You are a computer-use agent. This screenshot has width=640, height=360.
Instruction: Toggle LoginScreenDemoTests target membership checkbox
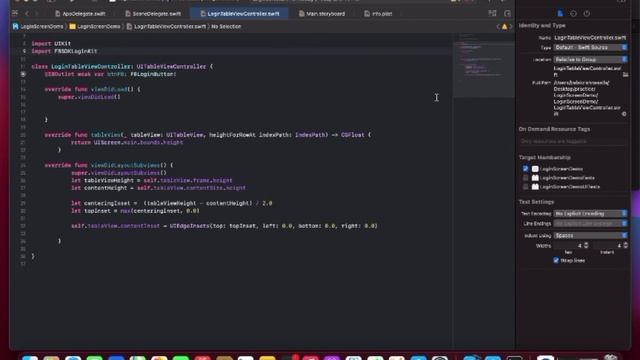click(x=525, y=178)
